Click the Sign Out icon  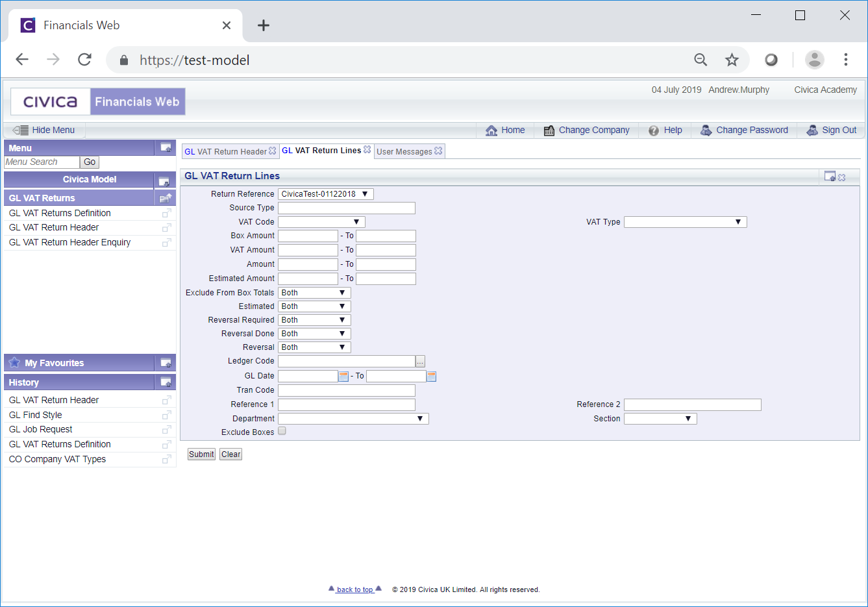tap(812, 130)
